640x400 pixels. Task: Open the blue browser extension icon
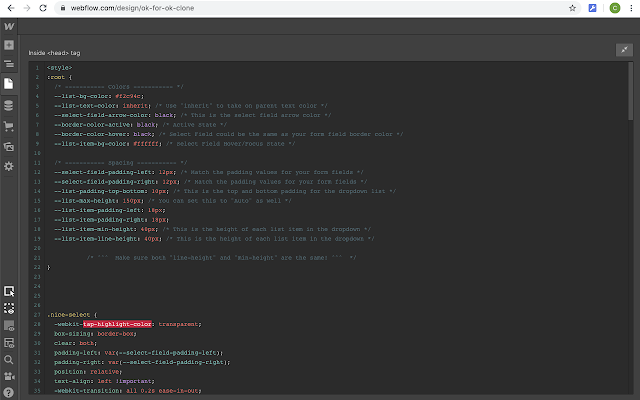593,8
